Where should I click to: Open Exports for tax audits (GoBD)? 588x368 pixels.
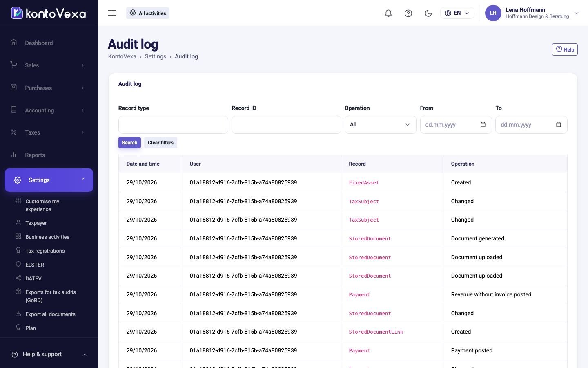[x=46, y=296]
